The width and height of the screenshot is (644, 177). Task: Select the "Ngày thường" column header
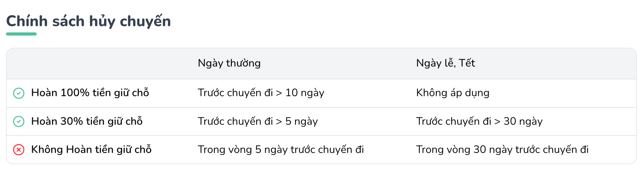[229, 63]
